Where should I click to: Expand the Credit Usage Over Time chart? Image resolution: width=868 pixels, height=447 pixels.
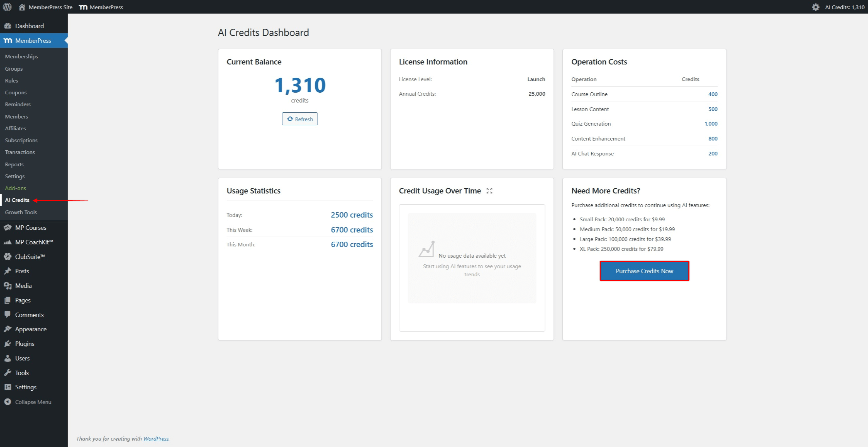(489, 191)
